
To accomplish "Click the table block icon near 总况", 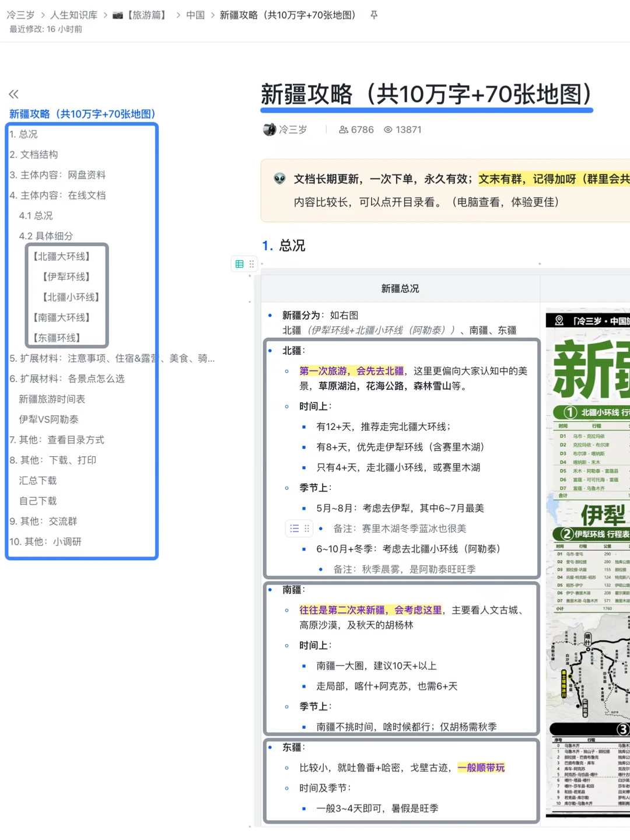I will point(239,264).
